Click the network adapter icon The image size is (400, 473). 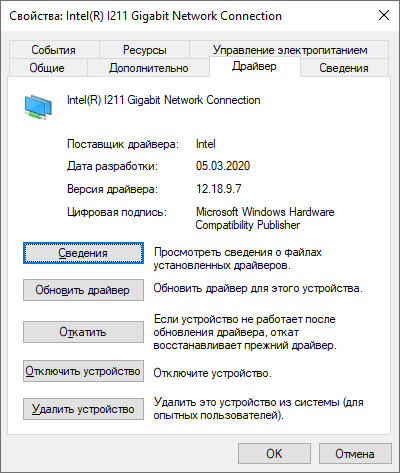coord(38,107)
